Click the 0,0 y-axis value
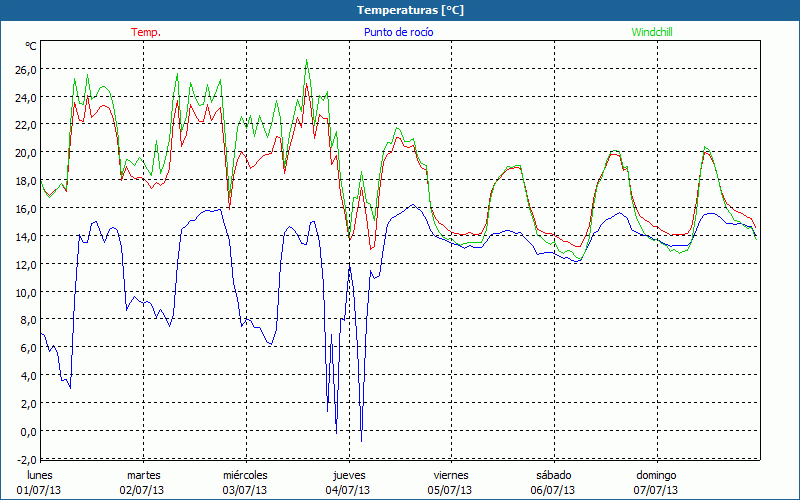Screen dimensions: 800x500 pos(27,432)
